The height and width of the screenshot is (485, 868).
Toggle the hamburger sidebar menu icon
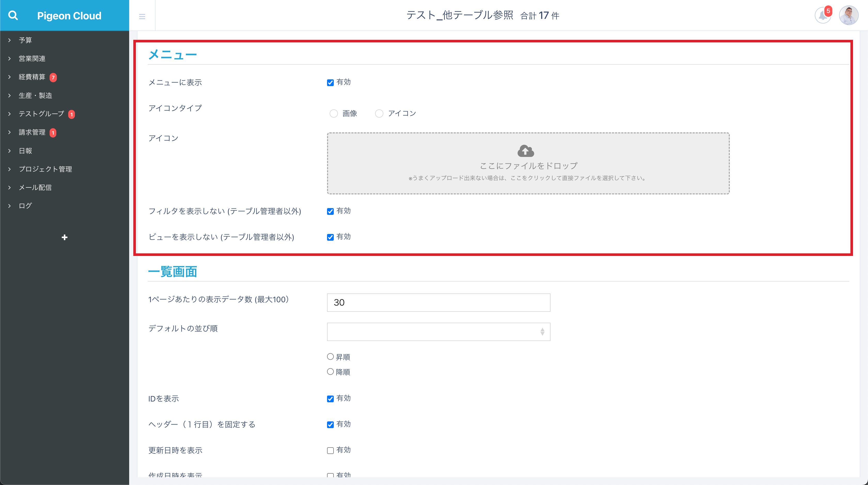pos(142,16)
